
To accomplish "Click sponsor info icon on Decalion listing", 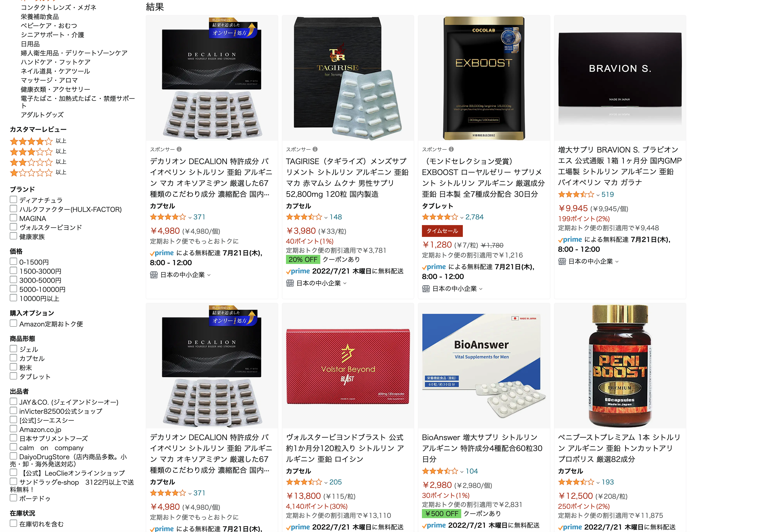I will pyautogui.click(x=179, y=149).
